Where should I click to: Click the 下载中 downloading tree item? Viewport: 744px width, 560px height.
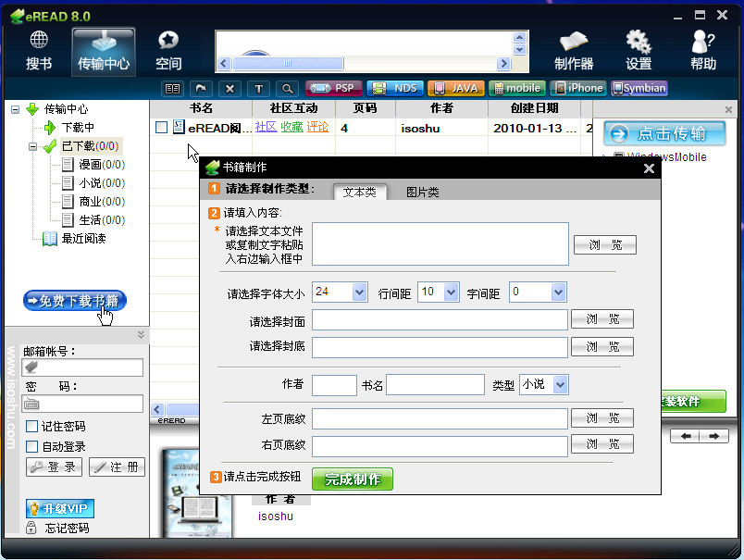pos(78,127)
